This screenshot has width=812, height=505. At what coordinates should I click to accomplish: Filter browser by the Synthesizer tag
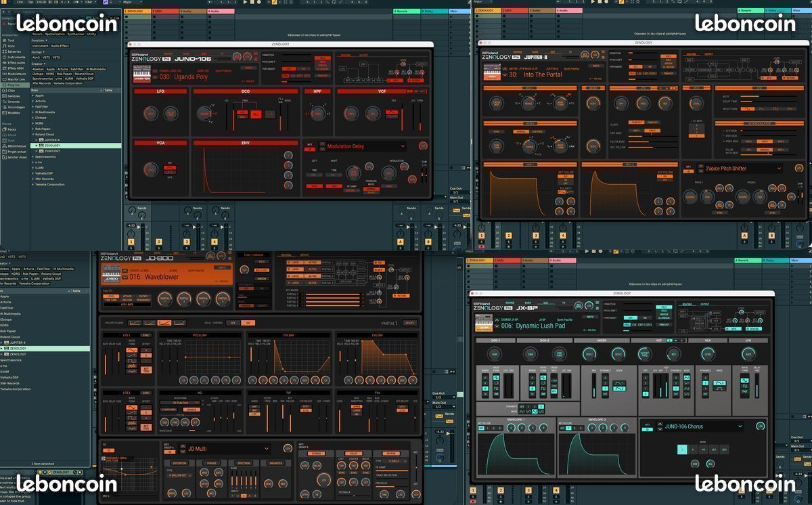tap(76, 34)
